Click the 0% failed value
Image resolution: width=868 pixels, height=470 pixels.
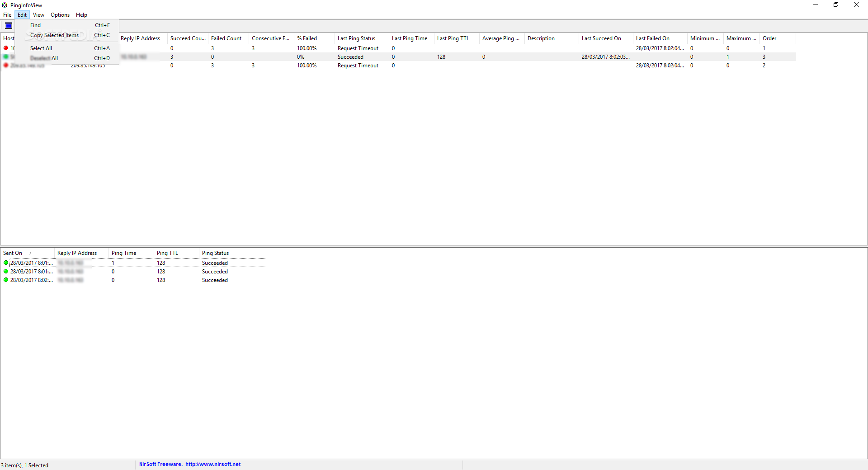[301, 57]
